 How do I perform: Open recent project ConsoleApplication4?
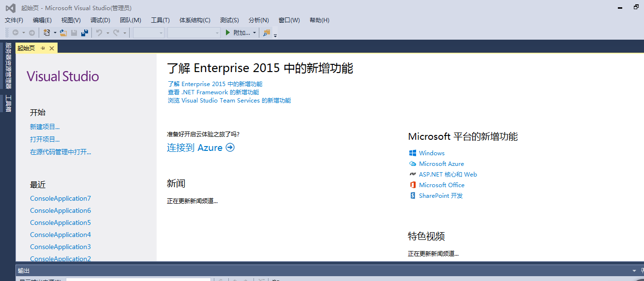(60, 235)
